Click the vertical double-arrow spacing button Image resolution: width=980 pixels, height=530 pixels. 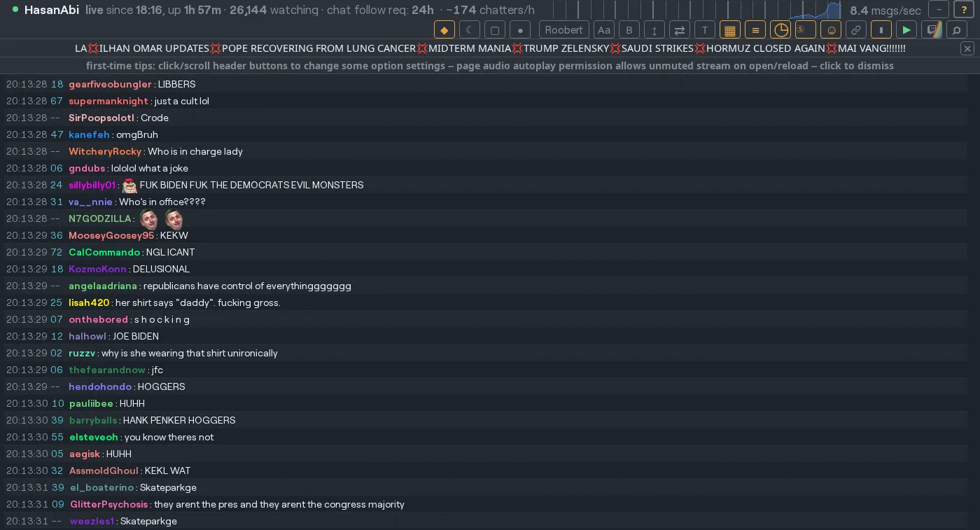pos(654,30)
